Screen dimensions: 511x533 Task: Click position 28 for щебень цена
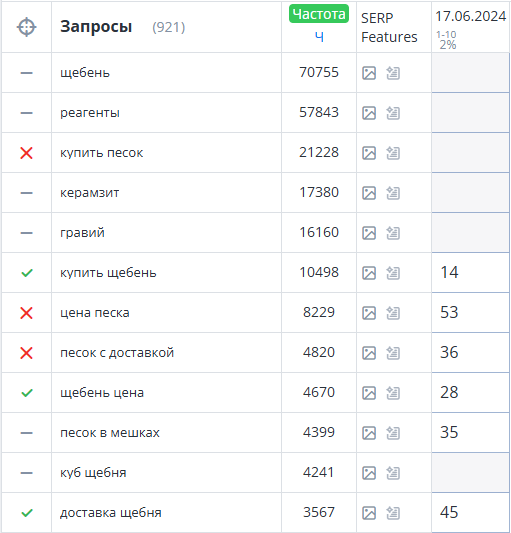point(449,392)
